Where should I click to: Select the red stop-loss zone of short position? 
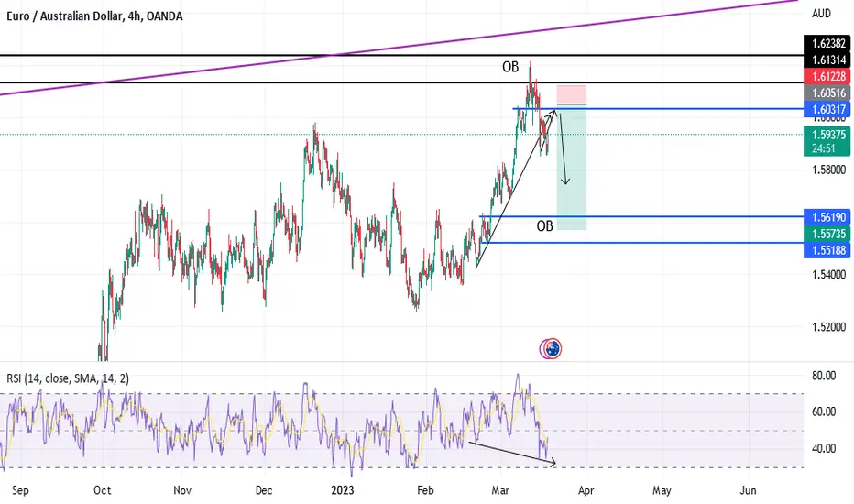tap(572, 94)
